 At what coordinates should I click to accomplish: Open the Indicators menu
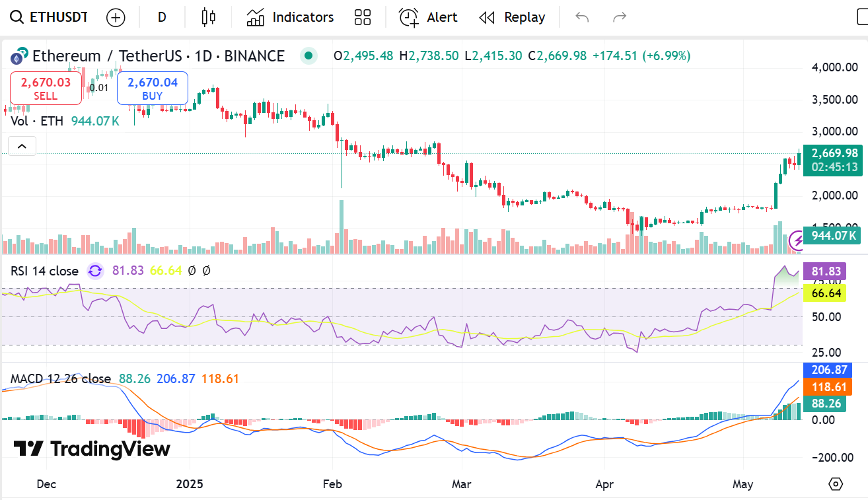[291, 18]
